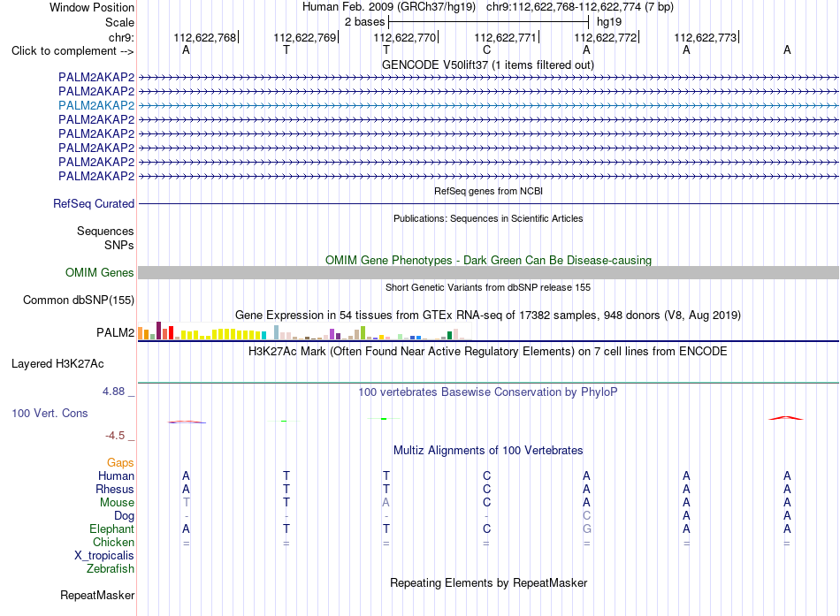This screenshot has width=840, height=616.
Task: Click the Elephant alignment row label
Action: pyautogui.click(x=111, y=529)
